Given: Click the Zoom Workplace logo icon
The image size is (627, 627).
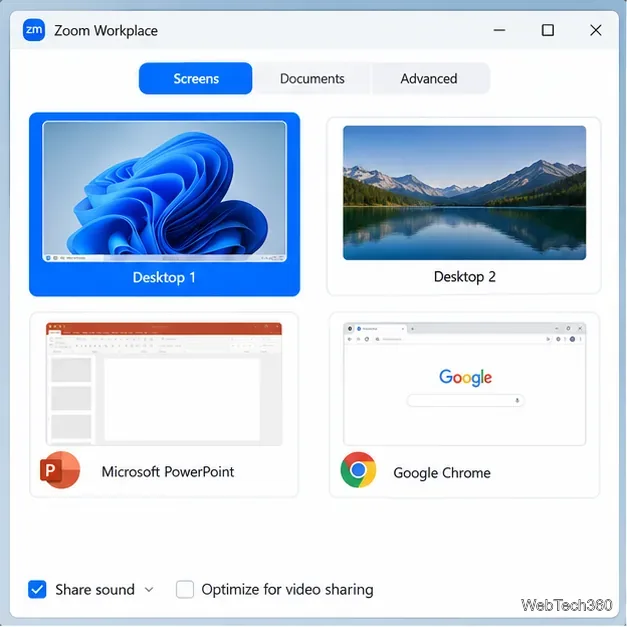Looking at the screenshot, I should point(34,30).
